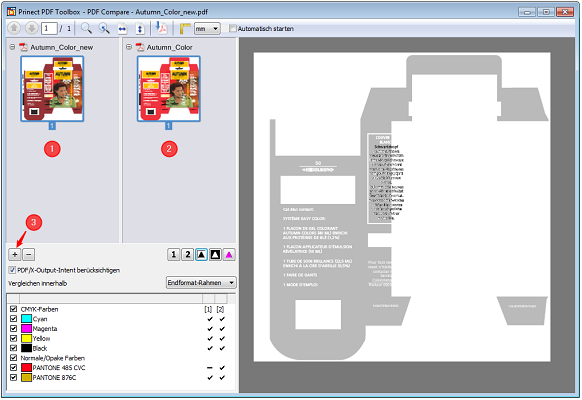The height and width of the screenshot is (400, 582).
Task: Click the fit-to-width icon
Action: tap(122, 29)
